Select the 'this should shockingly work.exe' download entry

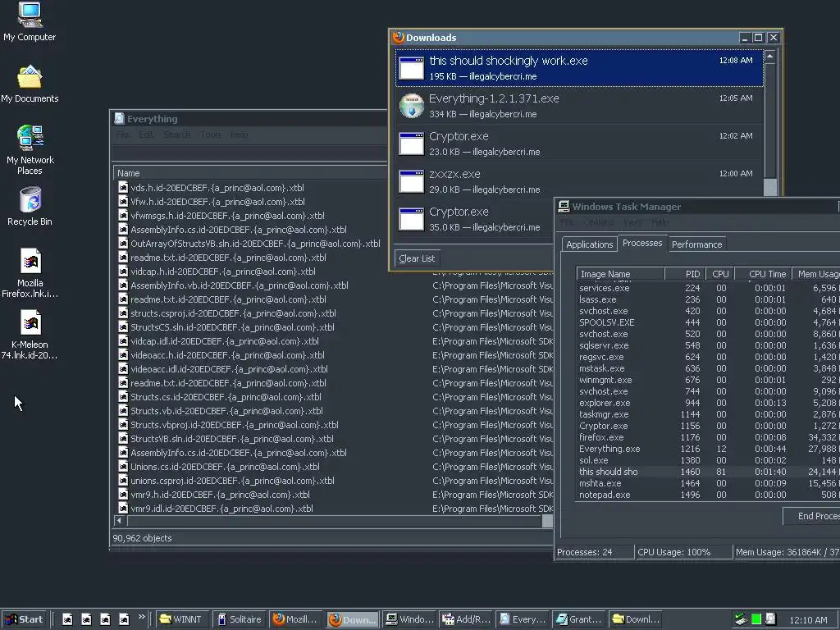click(x=579, y=68)
